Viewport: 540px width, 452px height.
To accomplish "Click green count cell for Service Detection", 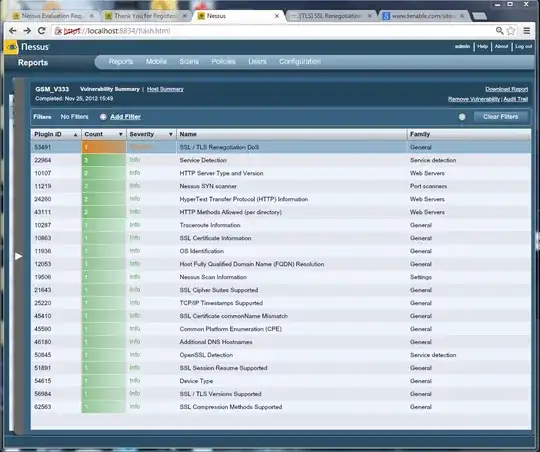I will tap(104, 160).
